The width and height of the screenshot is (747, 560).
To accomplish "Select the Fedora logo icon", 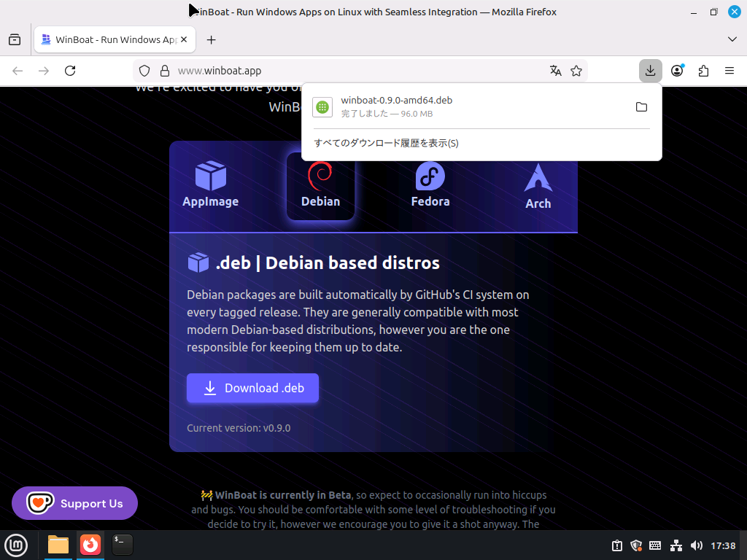I will coord(429,175).
